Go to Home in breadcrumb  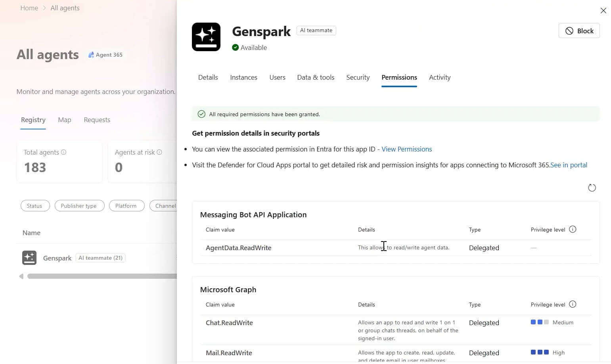29,8
